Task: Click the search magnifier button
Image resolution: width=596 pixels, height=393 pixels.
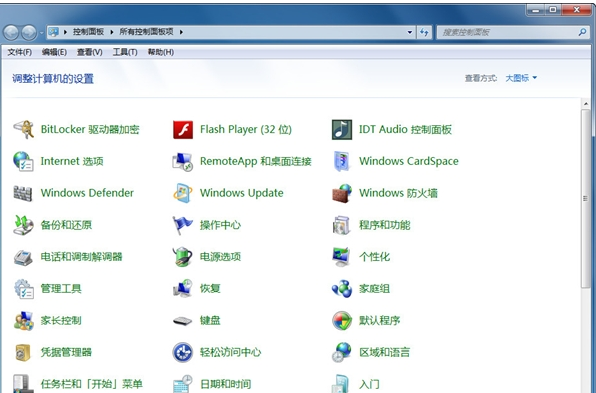Action: point(582,32)
